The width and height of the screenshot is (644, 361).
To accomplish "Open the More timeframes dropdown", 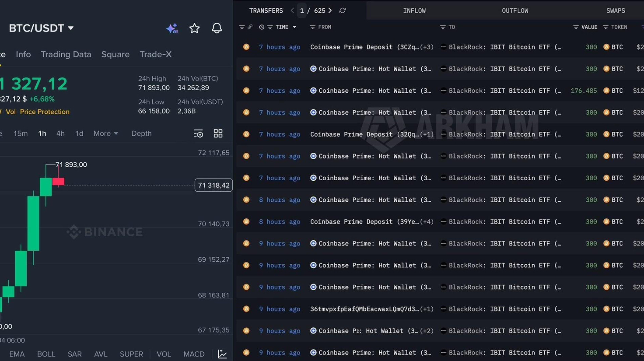I will [x=105, y=133].
